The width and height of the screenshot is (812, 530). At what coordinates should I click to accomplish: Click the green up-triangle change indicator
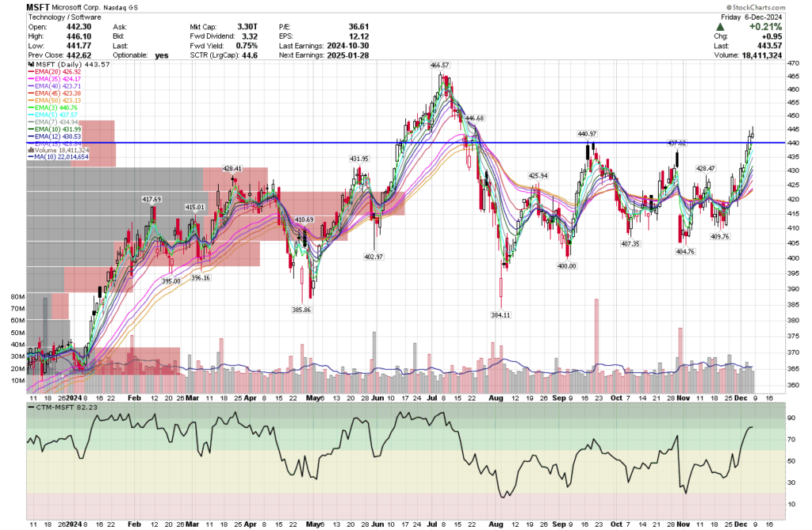click(718, 26)
